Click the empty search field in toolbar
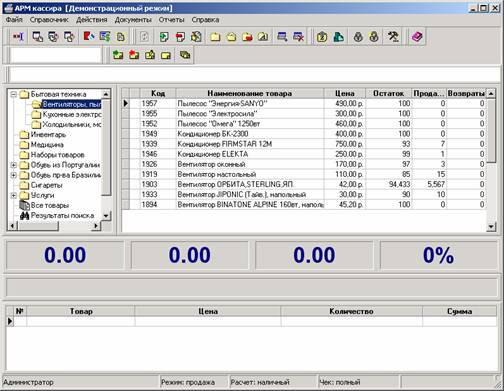 [x=56, y=55]
